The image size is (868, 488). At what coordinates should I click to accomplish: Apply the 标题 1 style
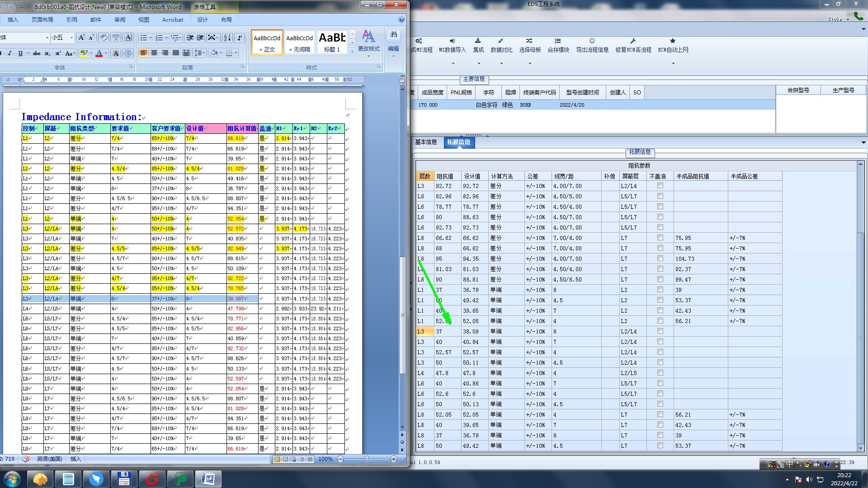coord(332,42)
